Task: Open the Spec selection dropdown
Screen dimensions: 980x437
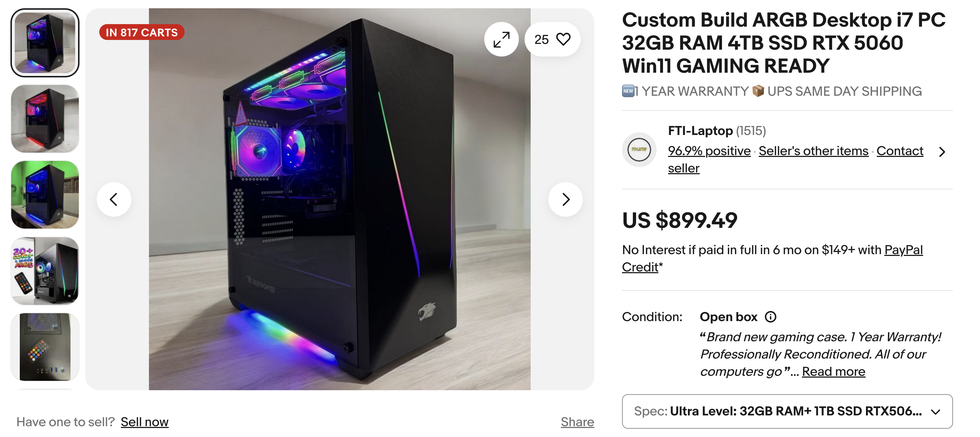Action: click(x=787, y=411)
